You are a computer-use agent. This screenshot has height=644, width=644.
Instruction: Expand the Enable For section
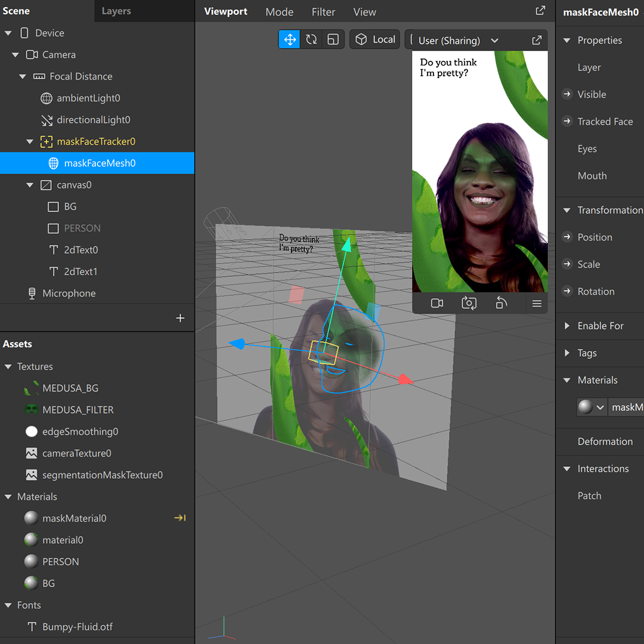click(567, 326)
